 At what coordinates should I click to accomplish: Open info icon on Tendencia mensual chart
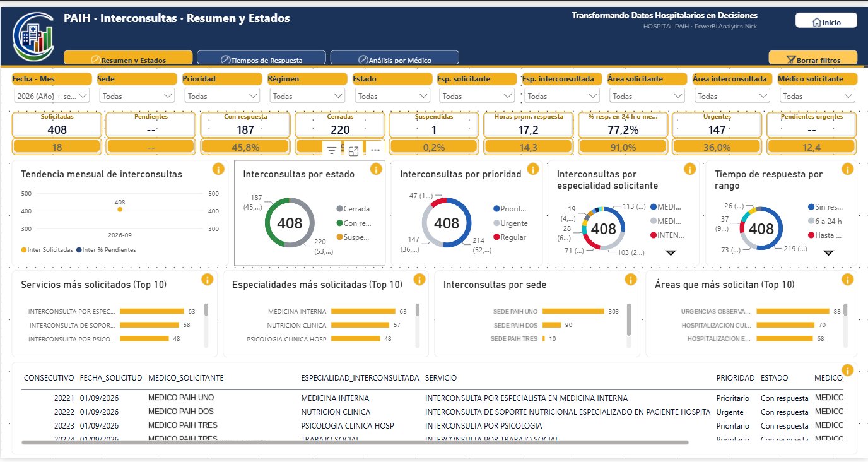click(x=219, y=169)
